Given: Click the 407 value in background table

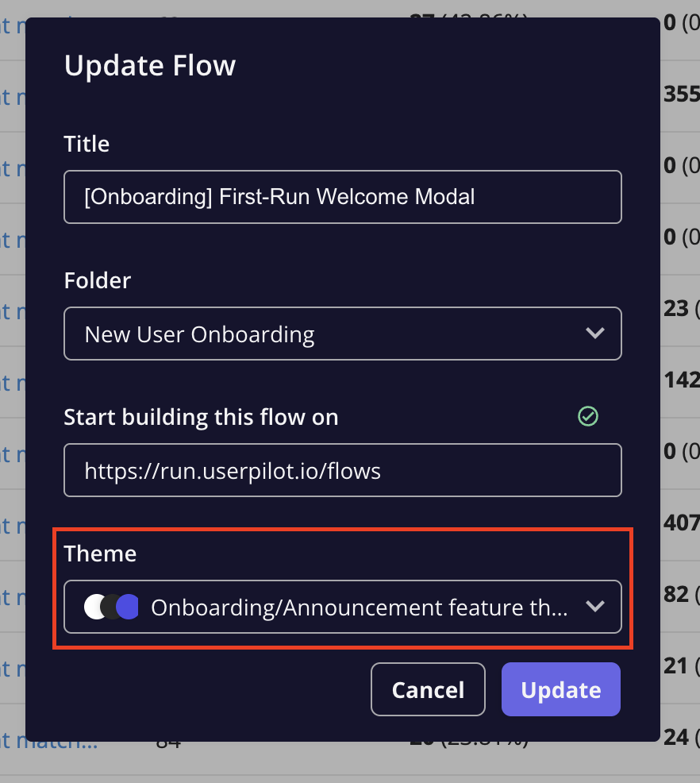Looking at the screenshot, I should coord(682,523).
